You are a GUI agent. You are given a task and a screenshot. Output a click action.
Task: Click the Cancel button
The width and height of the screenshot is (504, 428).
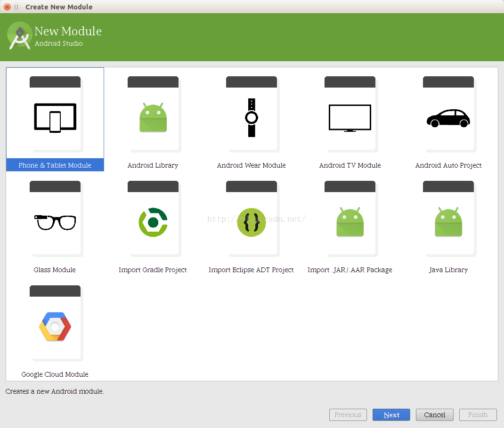(435, 415)
